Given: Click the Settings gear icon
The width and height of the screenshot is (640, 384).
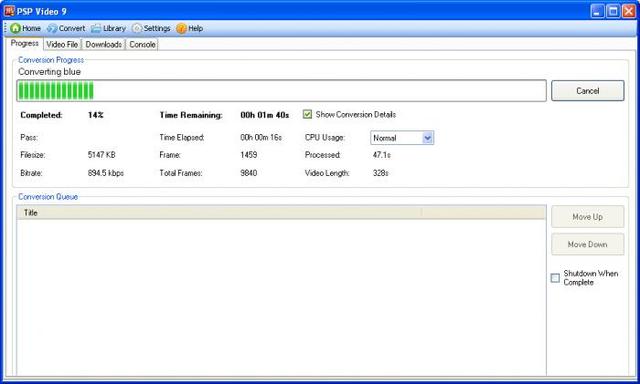Looking at the screenshot, I should pos(137,28).
